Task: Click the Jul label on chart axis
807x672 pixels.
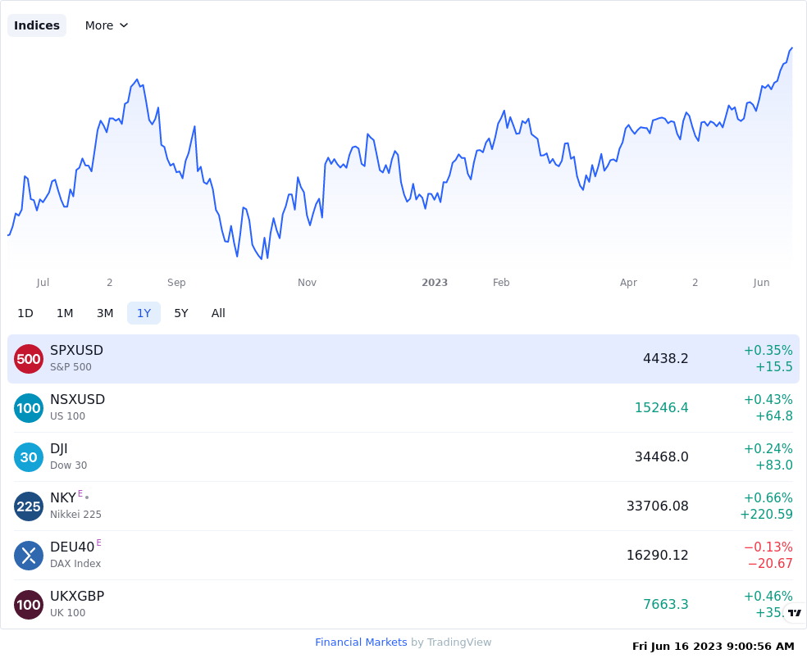Action: coord(43,282)
